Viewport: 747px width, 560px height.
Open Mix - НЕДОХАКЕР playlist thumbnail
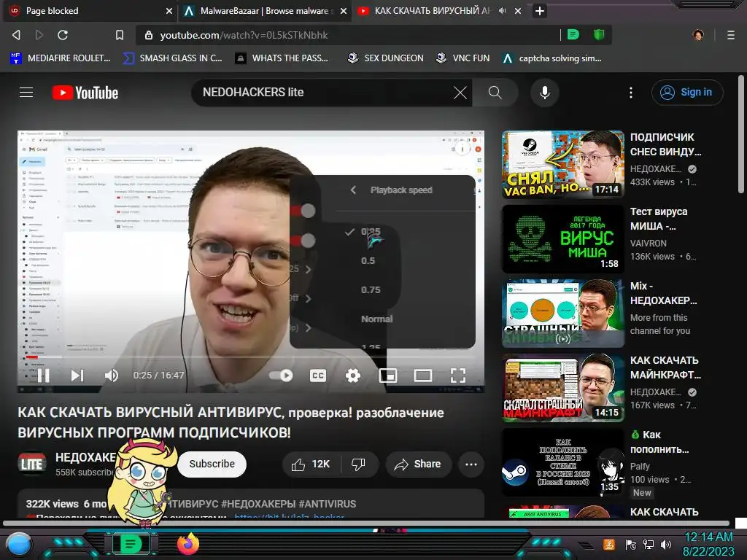(562, 314)
